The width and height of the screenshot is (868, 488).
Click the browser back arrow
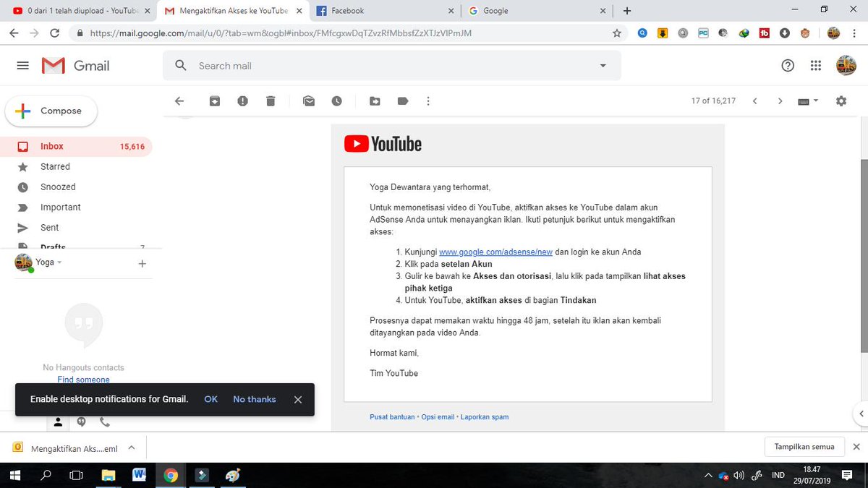coord(14,33)
